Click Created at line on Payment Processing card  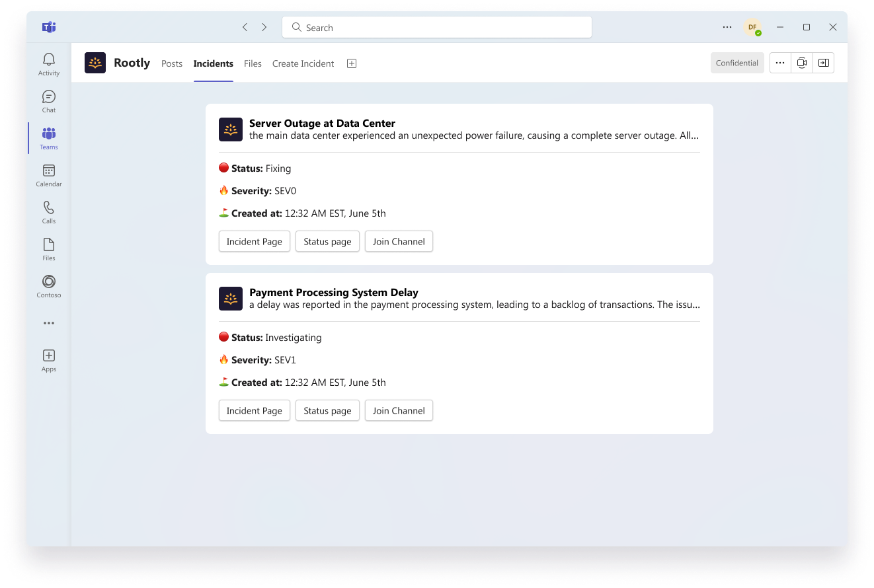pos(303,383)
